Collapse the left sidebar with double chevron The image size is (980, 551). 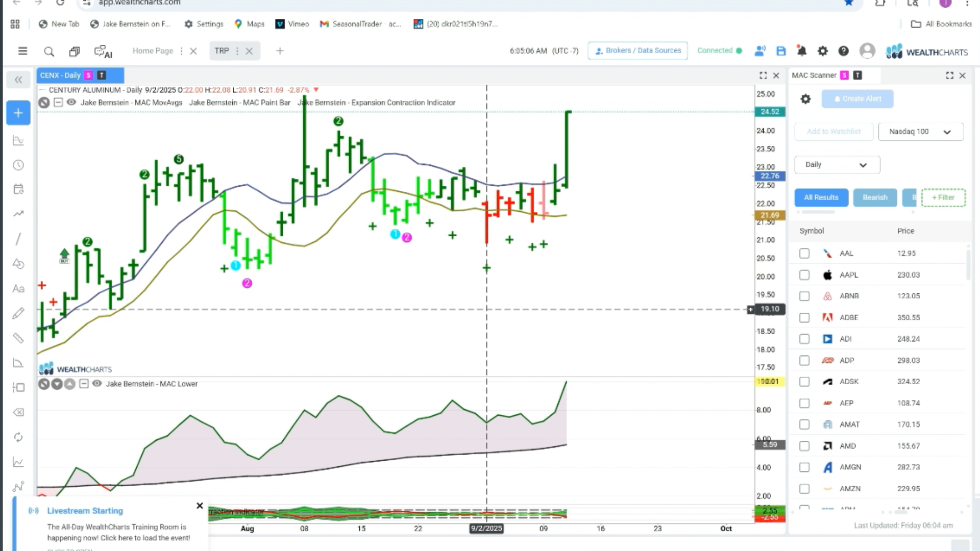[18, 80]
